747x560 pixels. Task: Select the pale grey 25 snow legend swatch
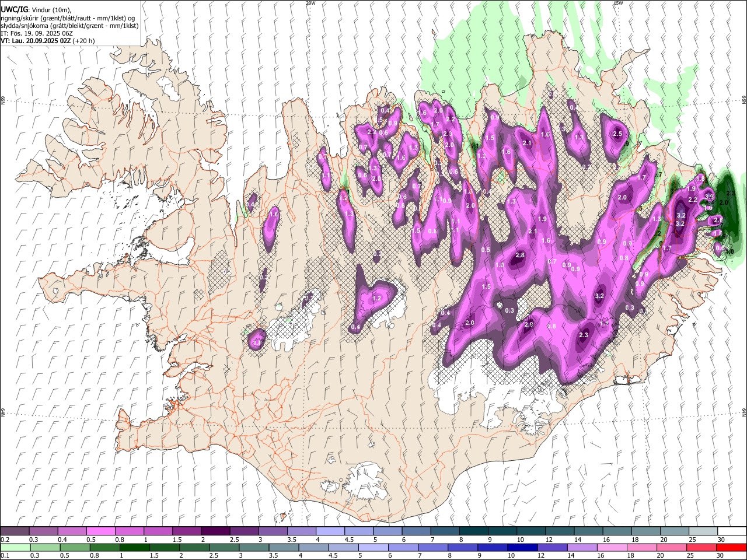[703, 531]
